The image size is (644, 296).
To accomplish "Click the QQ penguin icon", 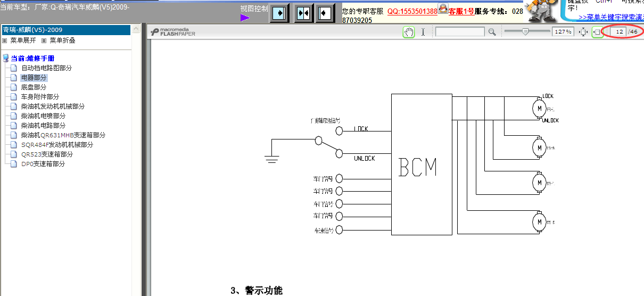I will (x=443, y=7).
